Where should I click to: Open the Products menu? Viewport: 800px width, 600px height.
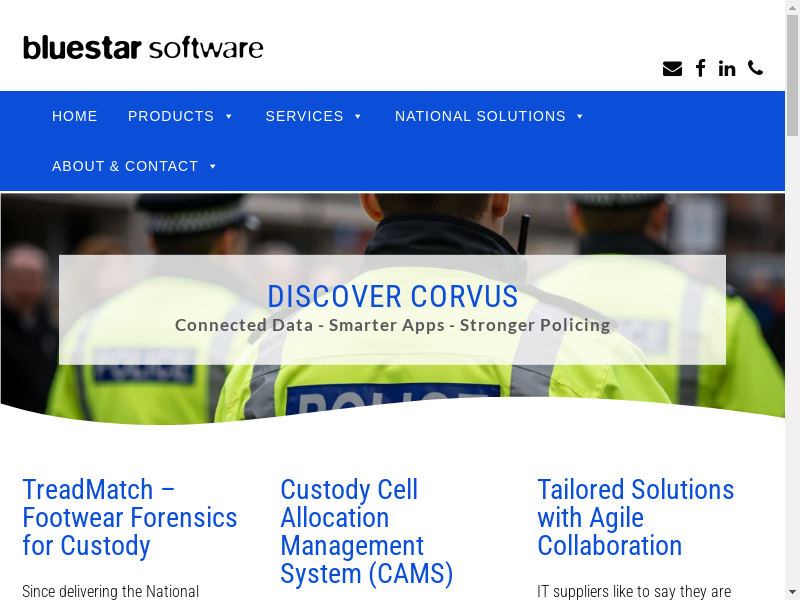click(x=171, y=116)
